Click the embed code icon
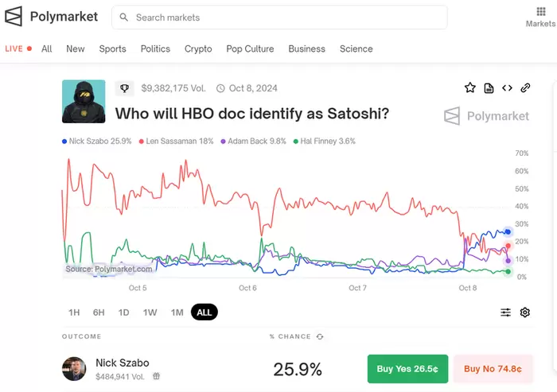The height and width of the screenshot is (392, 557). [507, 88]
